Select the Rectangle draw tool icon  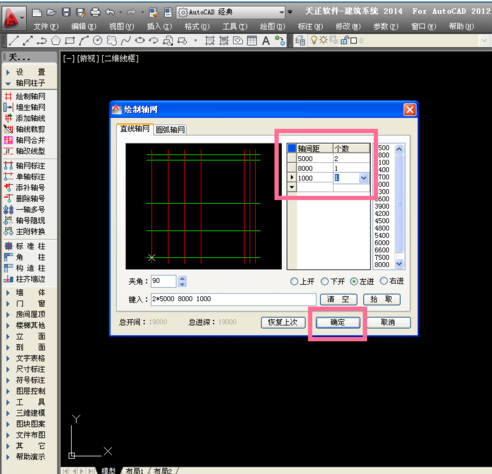[x=70, y=41]
